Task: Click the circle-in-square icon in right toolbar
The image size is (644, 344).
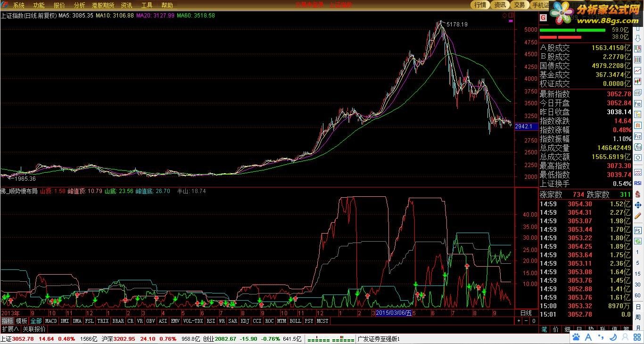Action: click(638, 158)
